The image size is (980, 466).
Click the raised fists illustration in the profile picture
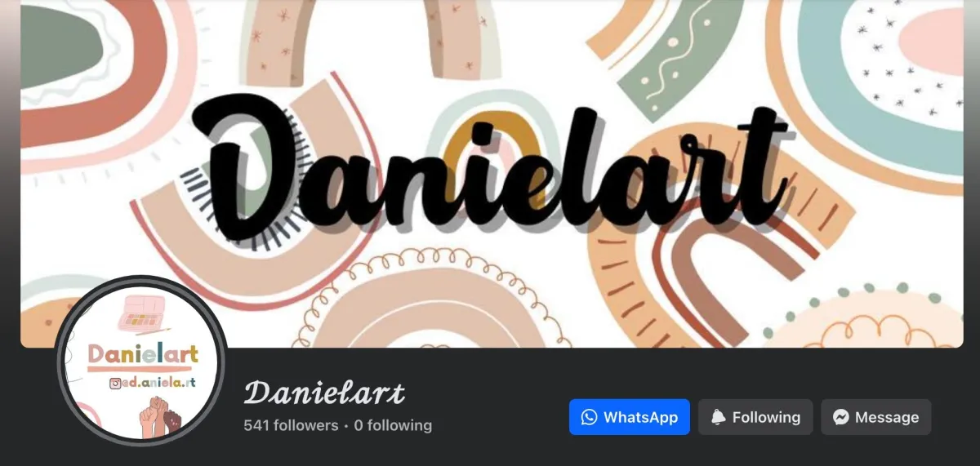coord(161,418)
